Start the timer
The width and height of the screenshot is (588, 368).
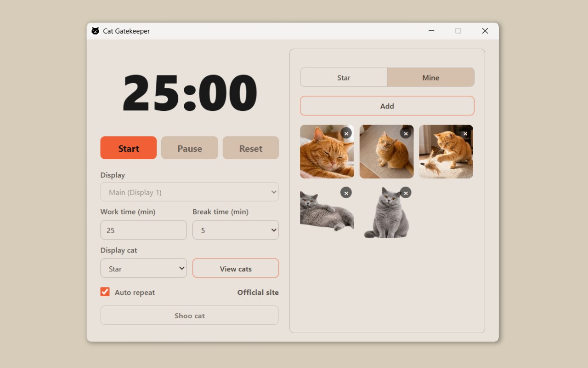pyautogui.click(x=129, y=148)
